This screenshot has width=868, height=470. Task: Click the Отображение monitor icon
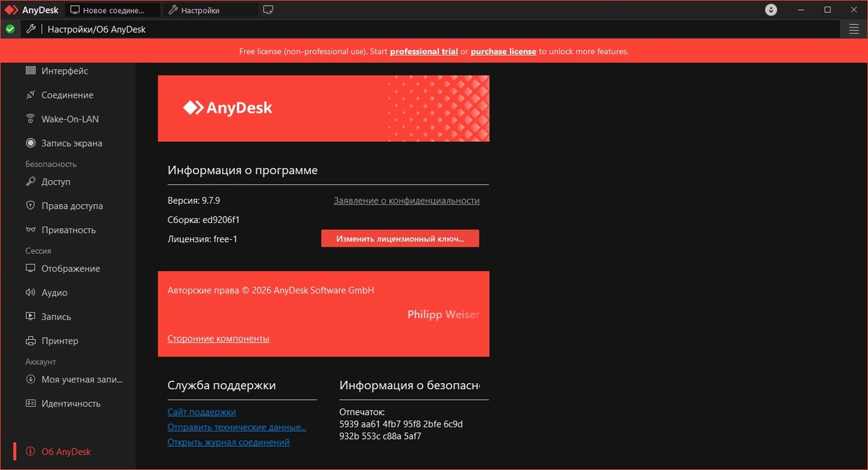pyautogui.click(x=30, y=268)
